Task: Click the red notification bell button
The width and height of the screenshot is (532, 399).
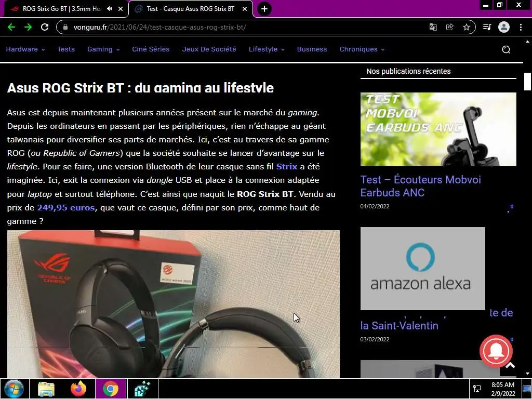Action: point(496,351)
